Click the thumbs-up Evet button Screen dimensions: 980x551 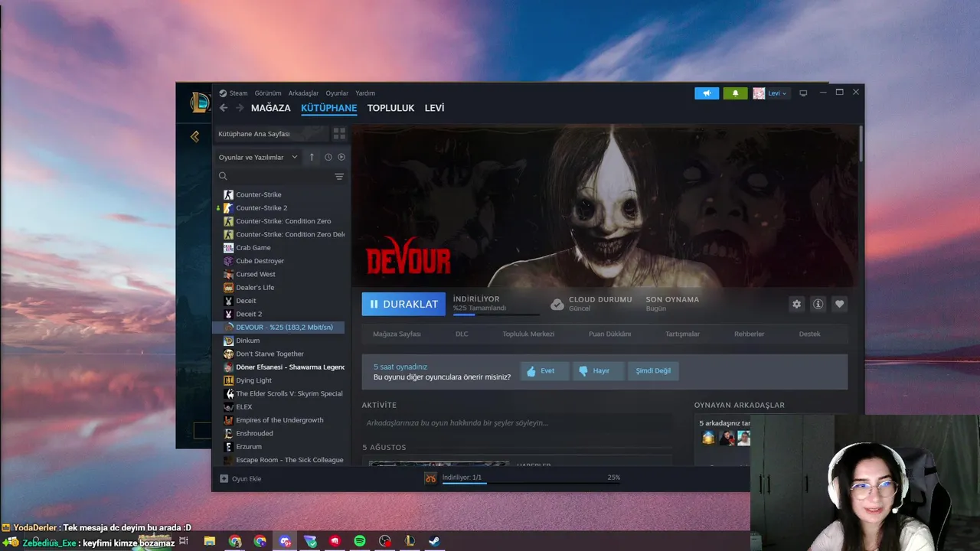(x=544, y=371)
